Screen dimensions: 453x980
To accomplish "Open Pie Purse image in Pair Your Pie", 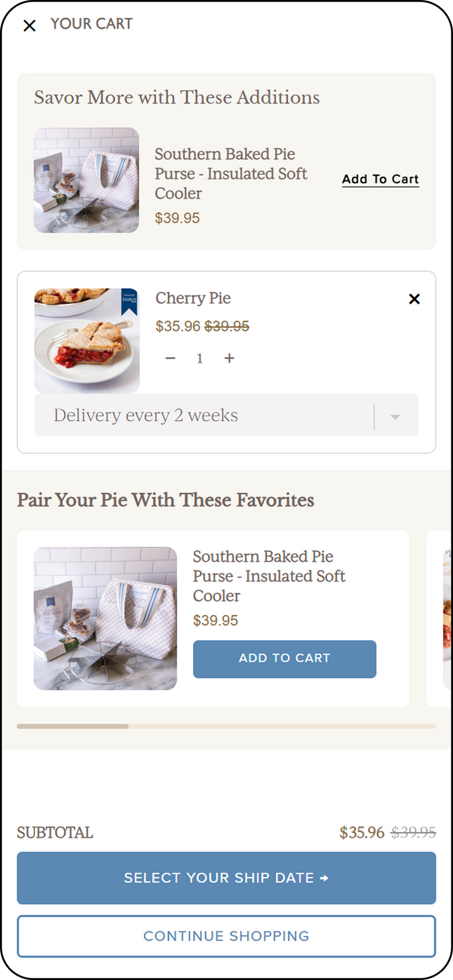I will pyautogui.click(x=105, y=618).
